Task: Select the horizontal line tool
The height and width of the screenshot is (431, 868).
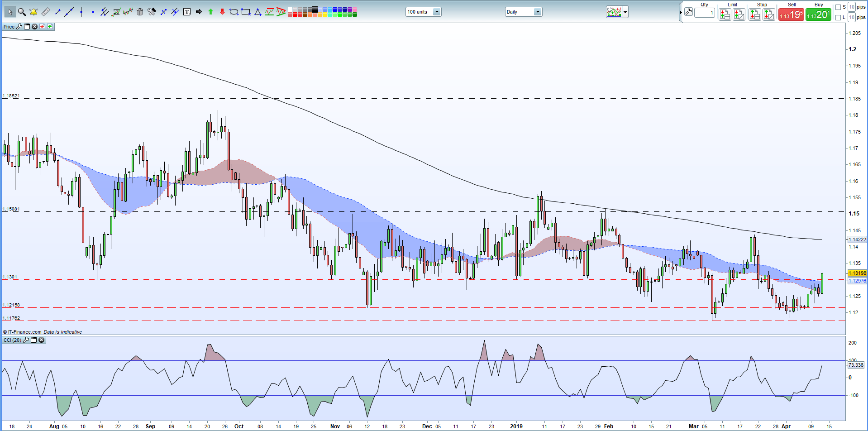Action: tap(93, 12)
